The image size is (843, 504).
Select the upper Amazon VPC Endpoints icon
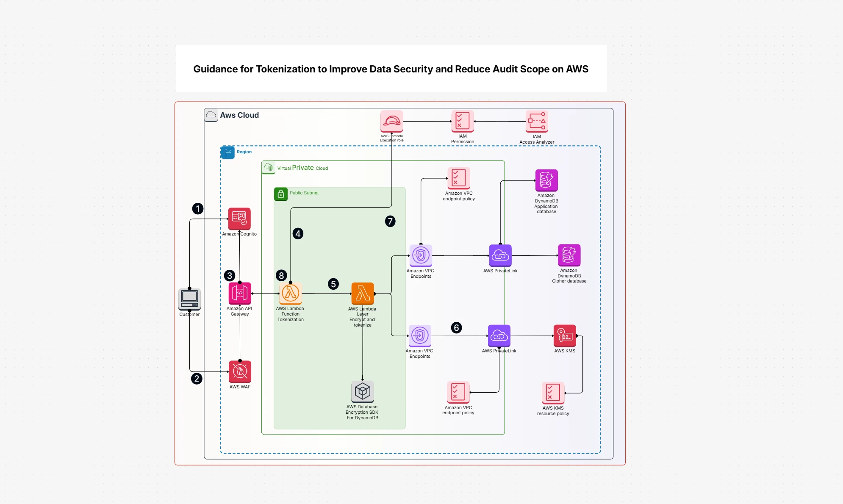click(x=421, y=256)
